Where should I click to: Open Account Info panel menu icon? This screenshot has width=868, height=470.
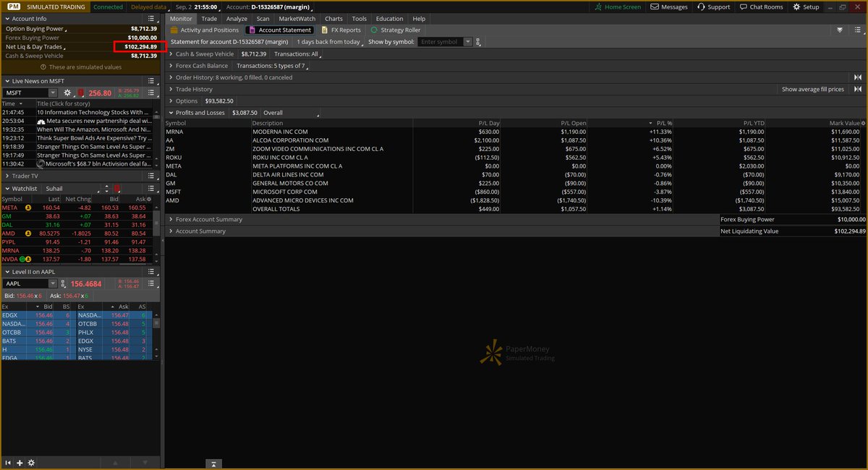(x=151, y=18)
